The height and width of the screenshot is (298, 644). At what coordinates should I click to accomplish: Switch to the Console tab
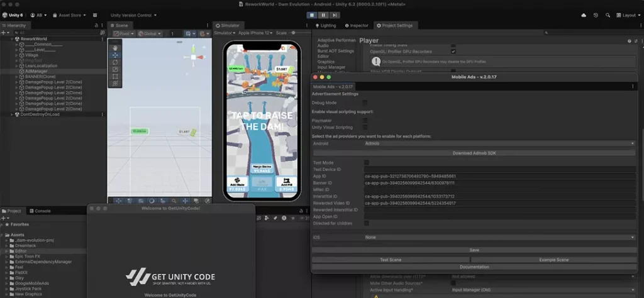tap(40, 211)
